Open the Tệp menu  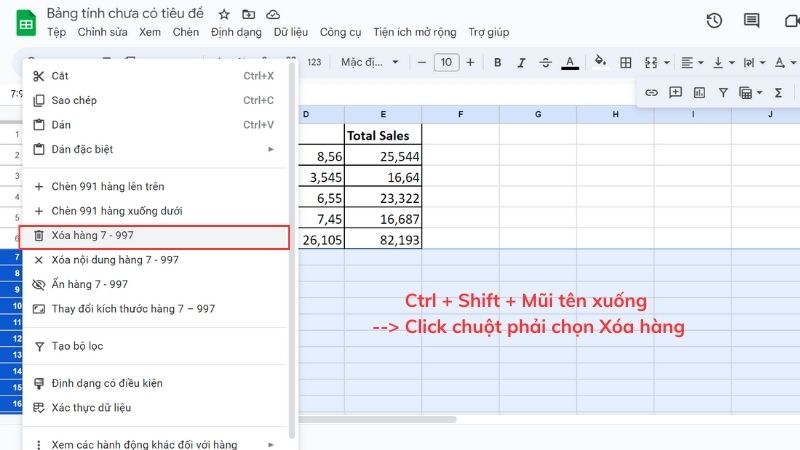coord(57,32)
